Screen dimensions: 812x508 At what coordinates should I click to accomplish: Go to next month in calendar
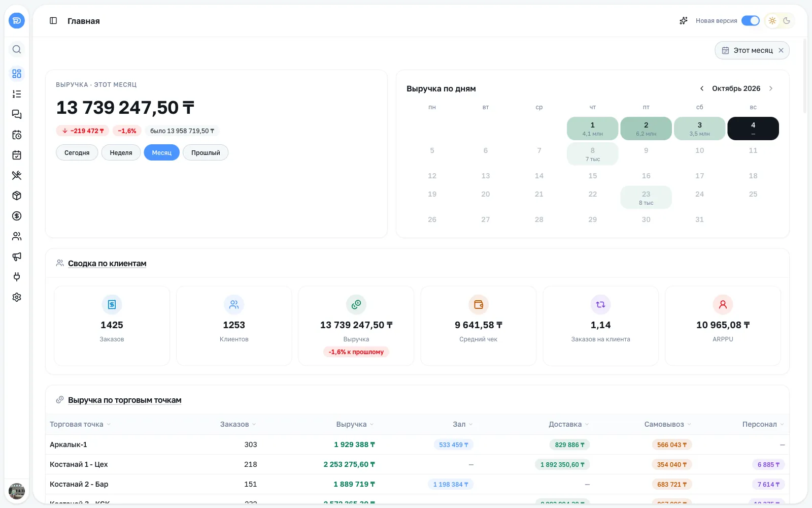[x=771, y=88]
